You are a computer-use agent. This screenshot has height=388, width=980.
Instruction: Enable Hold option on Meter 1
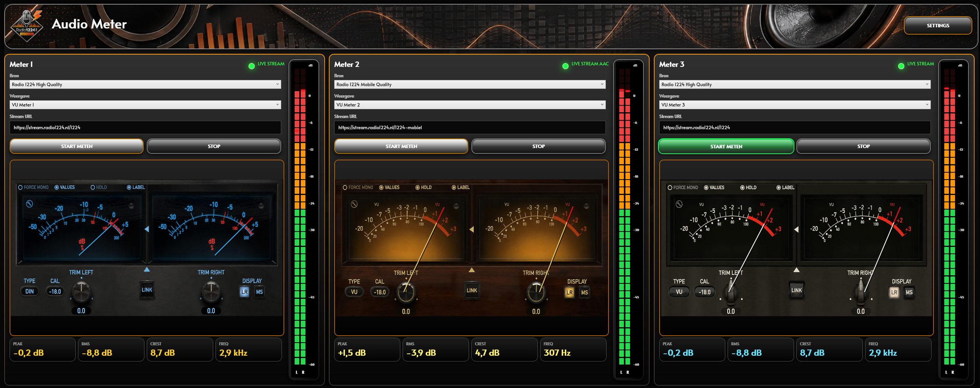tap(99, 187)
